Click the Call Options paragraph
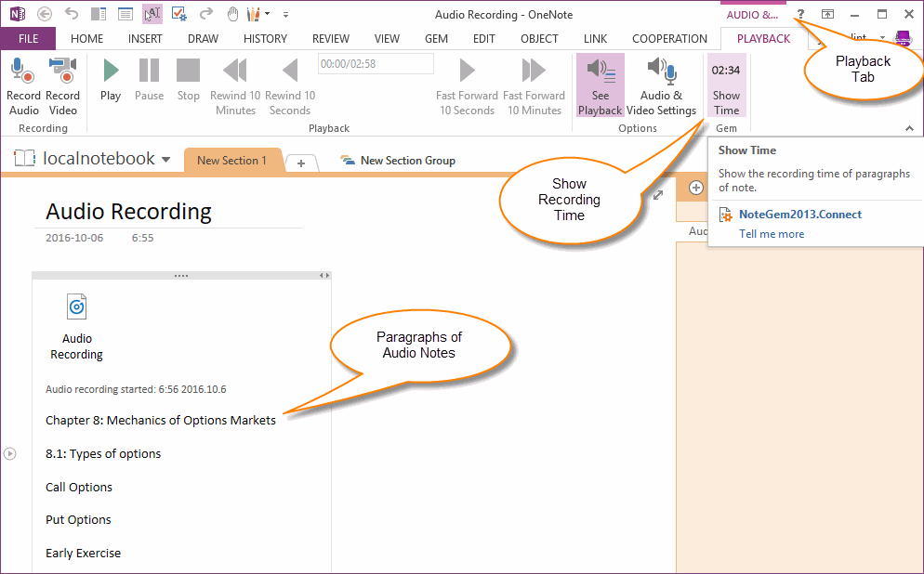The image size is (924, 574). (x=79, y=487)
